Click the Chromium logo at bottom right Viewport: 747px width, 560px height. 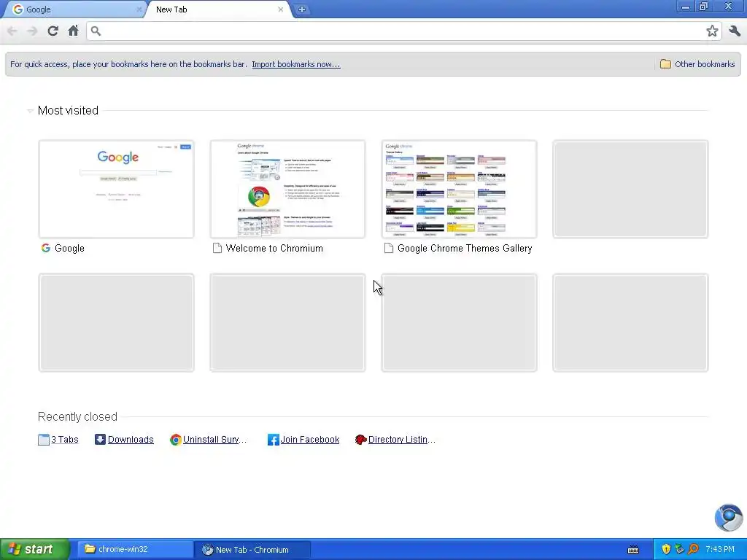(729, 518)
